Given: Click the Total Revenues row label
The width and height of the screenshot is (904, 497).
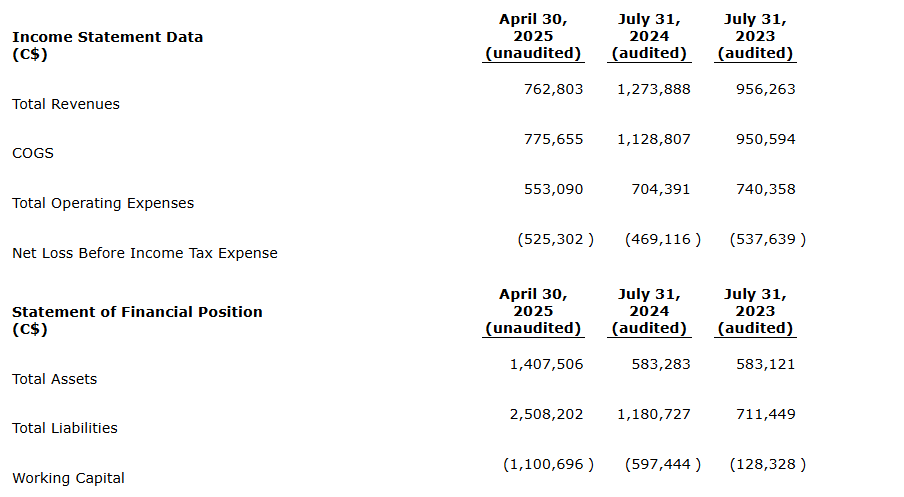Looking at the screenshot, I should point(66,104).
